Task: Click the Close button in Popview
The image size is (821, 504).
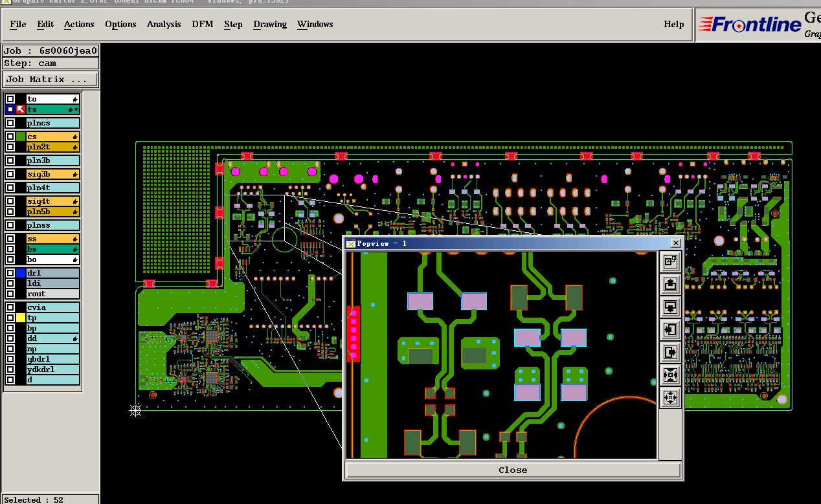Action: pyautogui.click(x=513, y=470)
